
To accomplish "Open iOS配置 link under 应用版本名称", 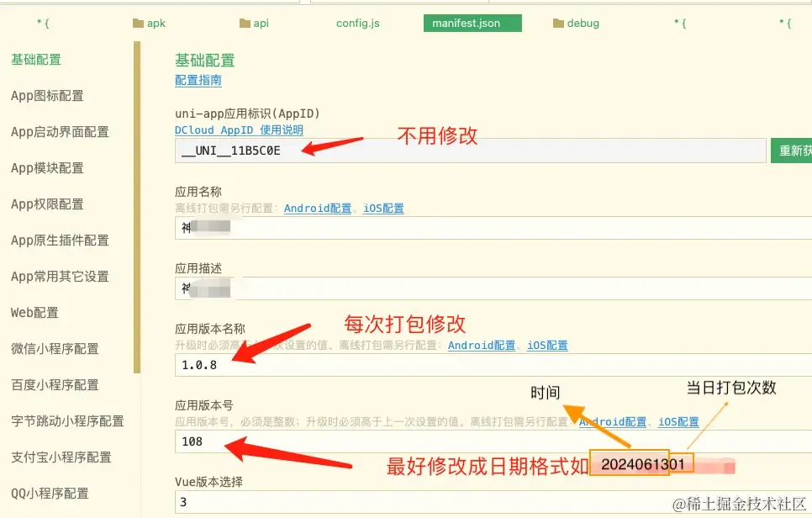I will (547, 346).
